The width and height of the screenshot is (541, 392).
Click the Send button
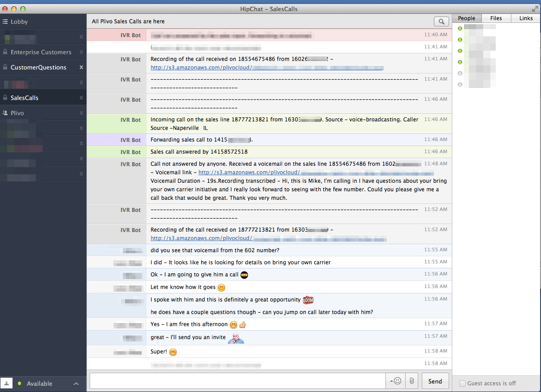tap(435, 381)
